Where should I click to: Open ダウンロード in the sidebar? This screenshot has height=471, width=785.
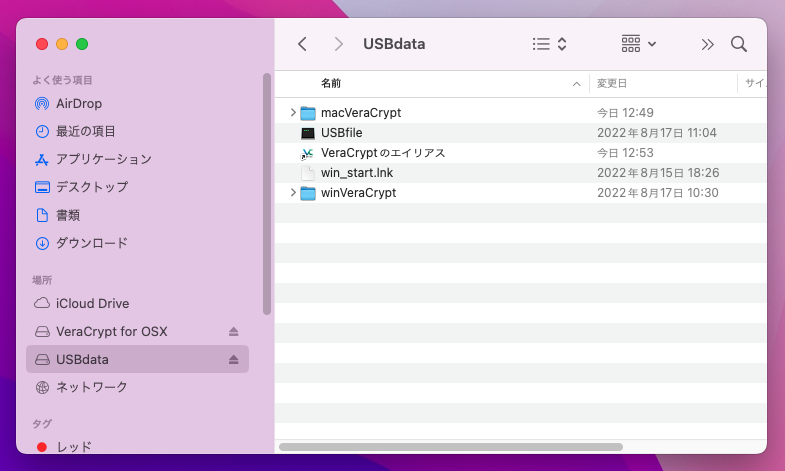pyautogui.click(x=91, y=243)
